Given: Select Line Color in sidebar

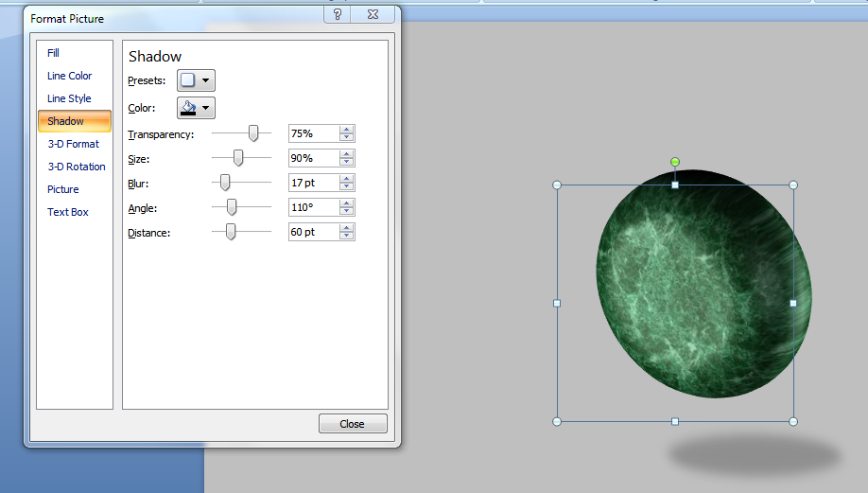Looking at the screenshot, I should coord(69,76).
